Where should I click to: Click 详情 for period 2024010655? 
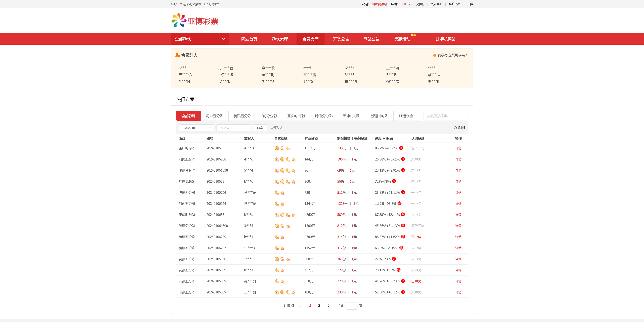coord(458,148)
